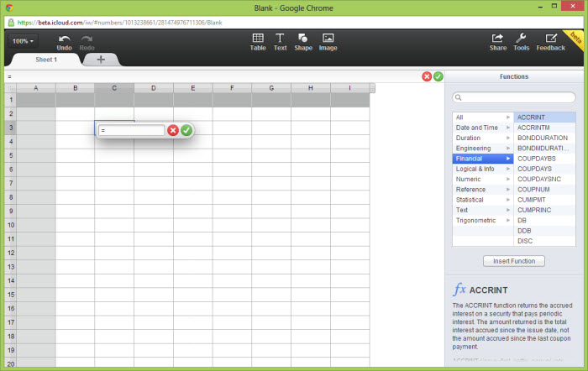Select the COUPNUM function
This screenshot has height=371, width=588.
pos(544,190)
